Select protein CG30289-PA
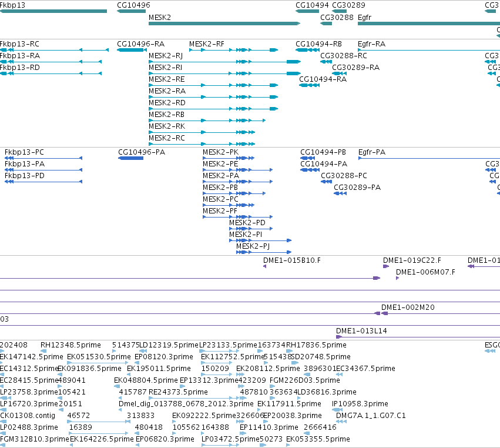The height and width of the screenshot is (448, 500). (357, 188)
